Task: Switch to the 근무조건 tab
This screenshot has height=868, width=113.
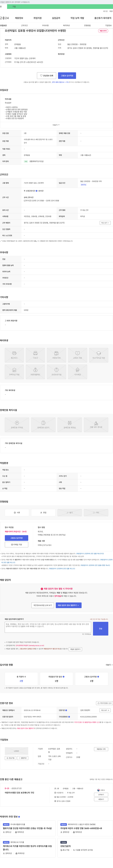Action: tap(24, 26)
